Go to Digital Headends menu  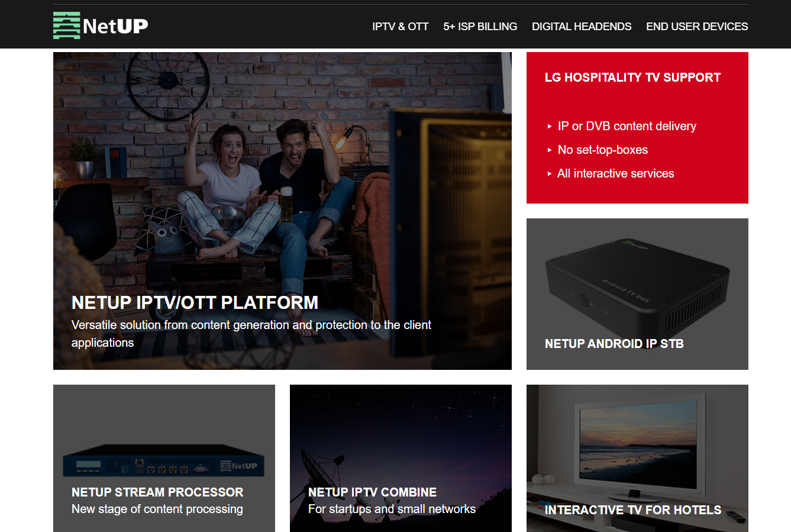click(582, 27)
